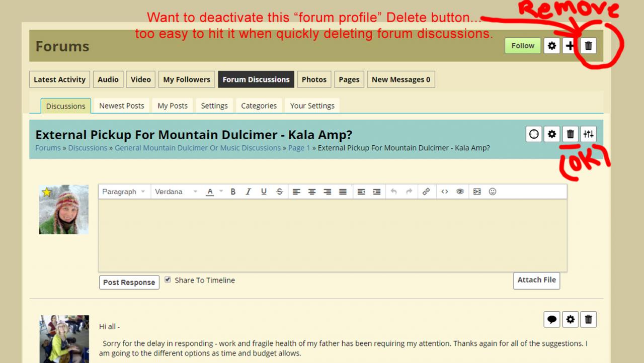
Task: Switch to the Newest Posts tab
Action: tap(122, 106)
